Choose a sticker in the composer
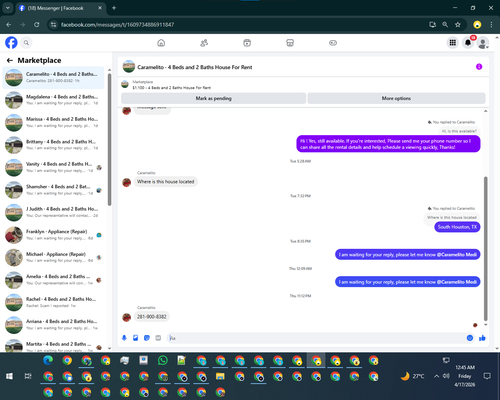The height and width of the screenshot is (400, 500). [147, 338]
